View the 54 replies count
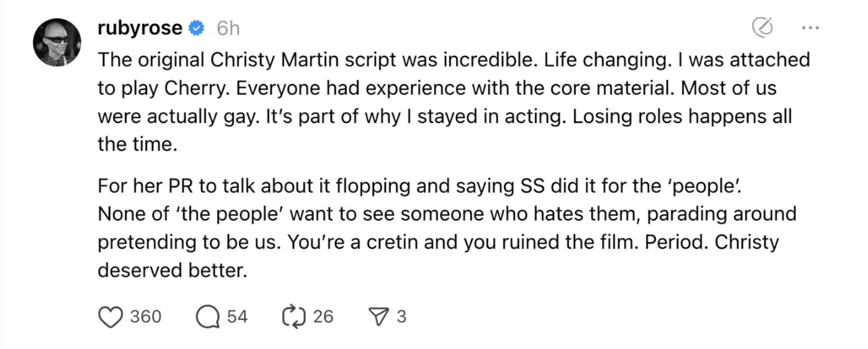This screenshot has height=349, width=868. click(237, 317)
